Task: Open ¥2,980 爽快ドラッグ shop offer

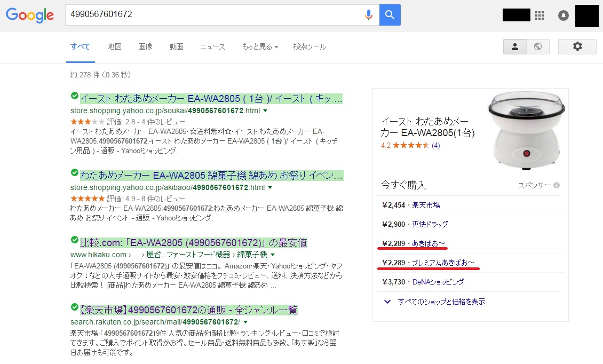Action: click(415, 224)
